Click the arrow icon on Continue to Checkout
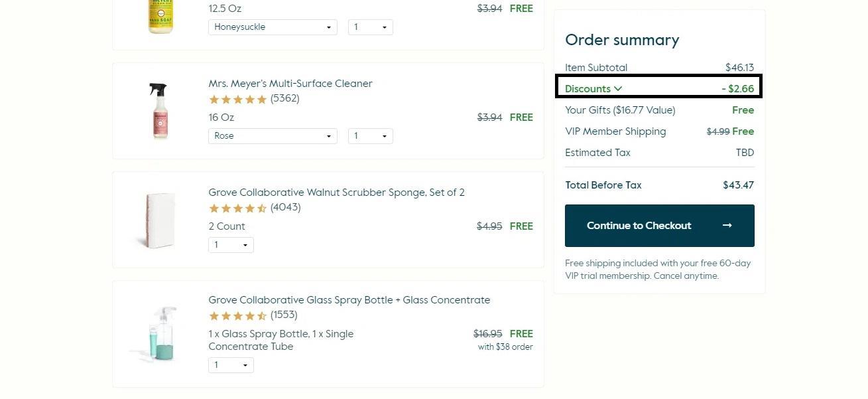The width and height of the screenshot is (868, 399). (x=727, y=225)
